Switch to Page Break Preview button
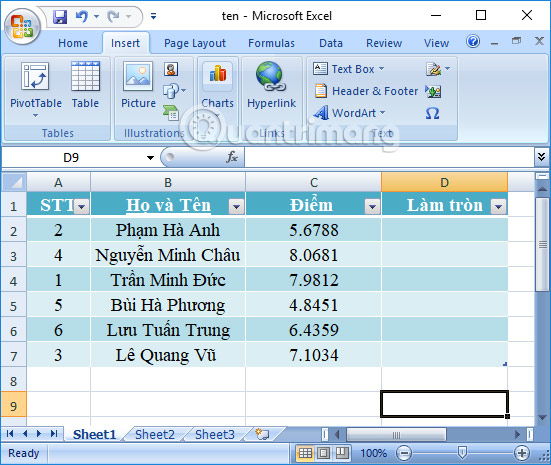The width and height of the screenshot is (551, 465). coord(342,453)
